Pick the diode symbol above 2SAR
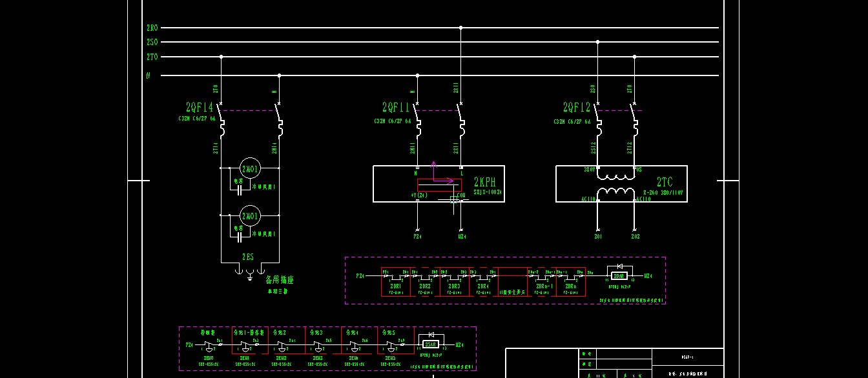Image resolution: width=868 pixels, height=378 pixels. point(431,336)
